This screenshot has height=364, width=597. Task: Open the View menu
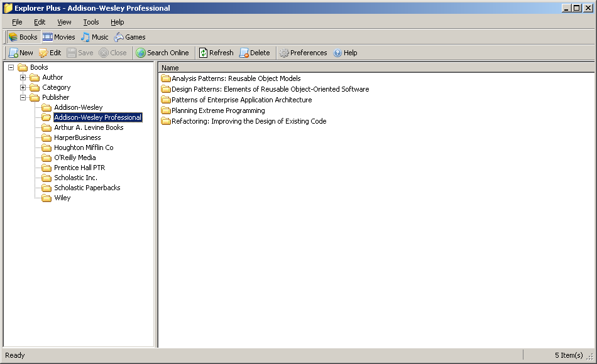[x=64, y=22]
